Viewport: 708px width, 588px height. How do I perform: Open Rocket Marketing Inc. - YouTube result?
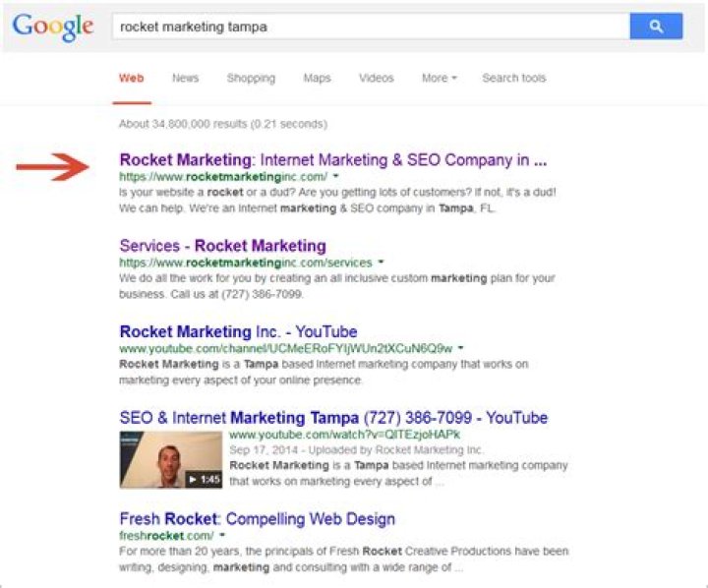[238, 331]
